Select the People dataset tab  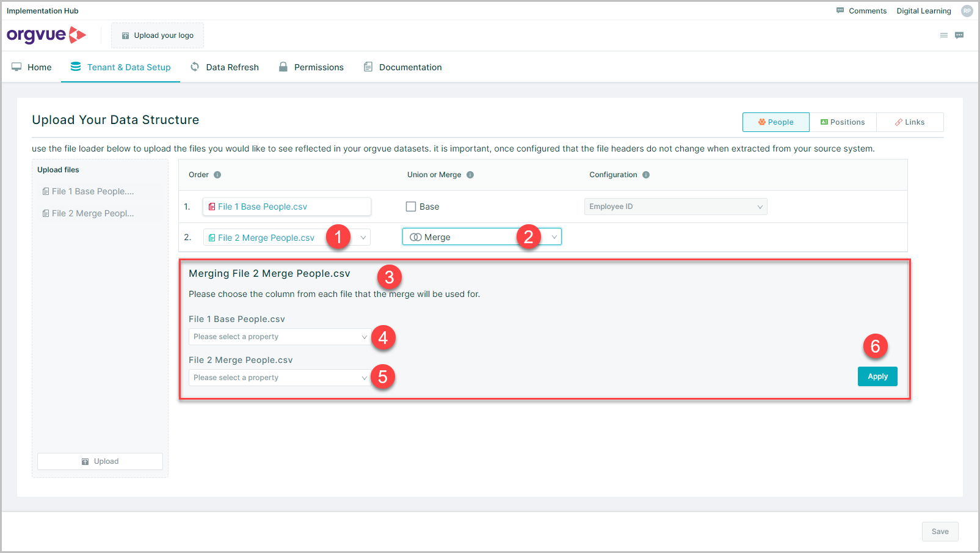tap(776, 122)
